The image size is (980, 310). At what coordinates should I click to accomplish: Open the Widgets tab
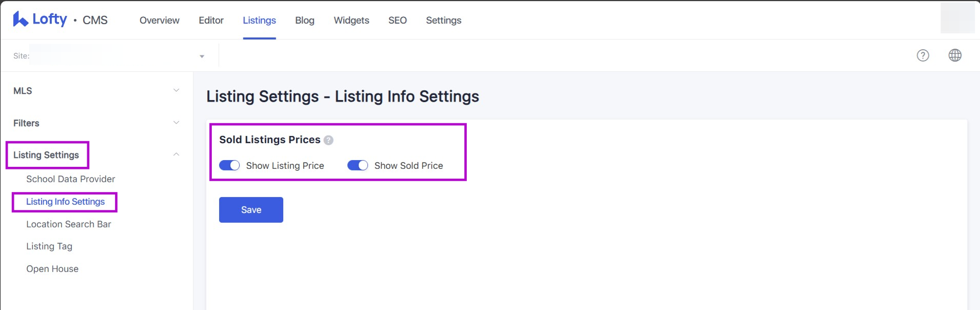[351, 20]
